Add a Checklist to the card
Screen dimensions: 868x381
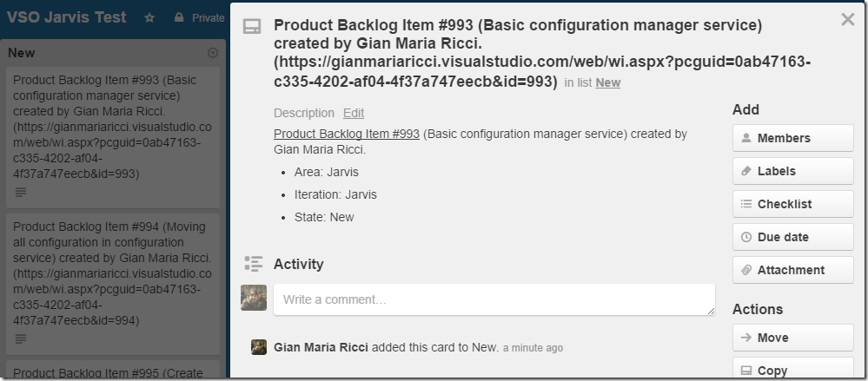point(792,204)
